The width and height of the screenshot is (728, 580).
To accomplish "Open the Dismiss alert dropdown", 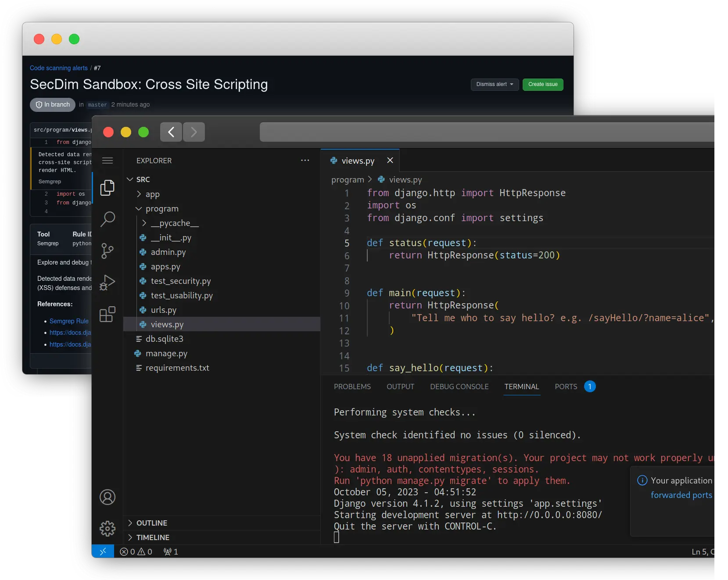I will pos(494,84).
